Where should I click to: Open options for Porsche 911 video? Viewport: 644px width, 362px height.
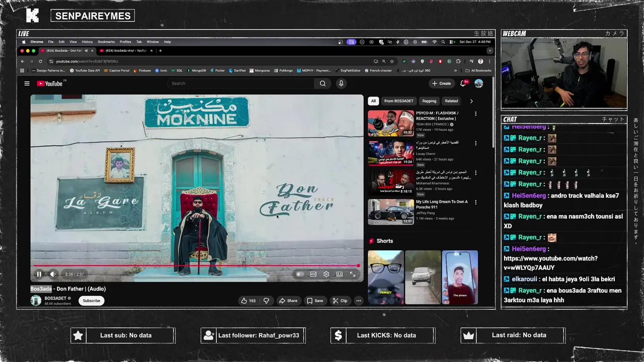tap(475, 202)
